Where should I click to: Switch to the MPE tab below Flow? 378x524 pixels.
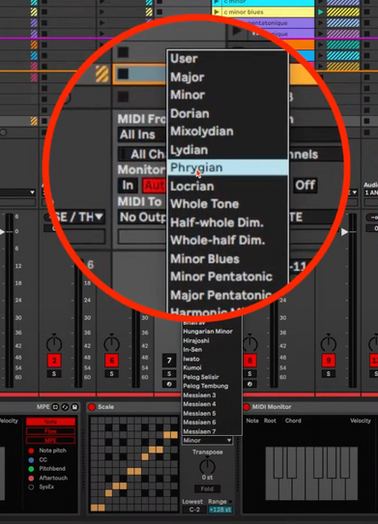coord(50,440)
